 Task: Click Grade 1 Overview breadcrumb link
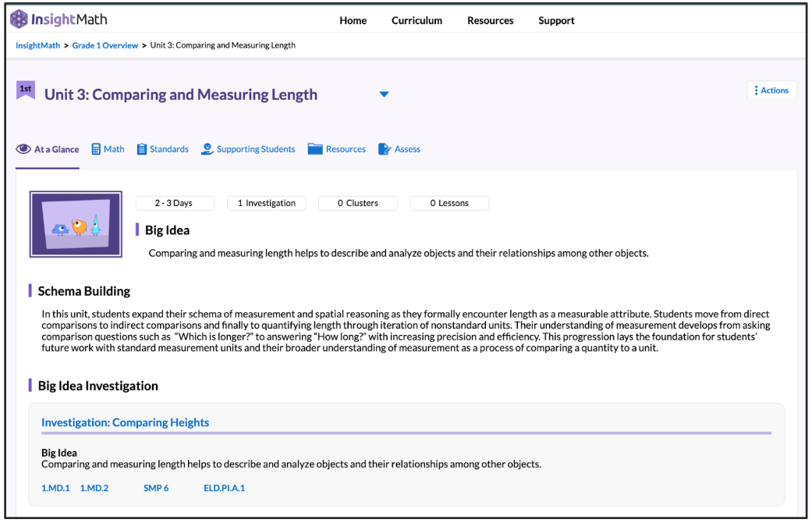(x=105, y=45)
